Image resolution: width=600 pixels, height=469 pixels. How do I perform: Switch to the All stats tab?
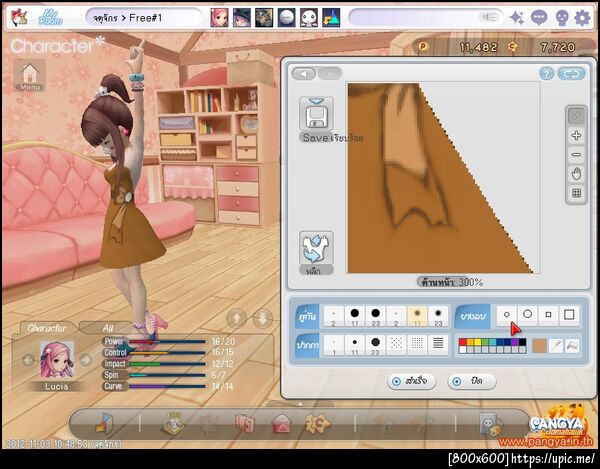pos(108,328)
